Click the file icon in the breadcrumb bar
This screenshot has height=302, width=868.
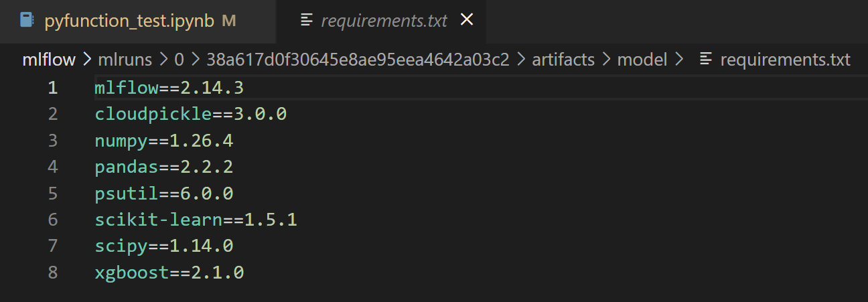[x=705, y=60]
